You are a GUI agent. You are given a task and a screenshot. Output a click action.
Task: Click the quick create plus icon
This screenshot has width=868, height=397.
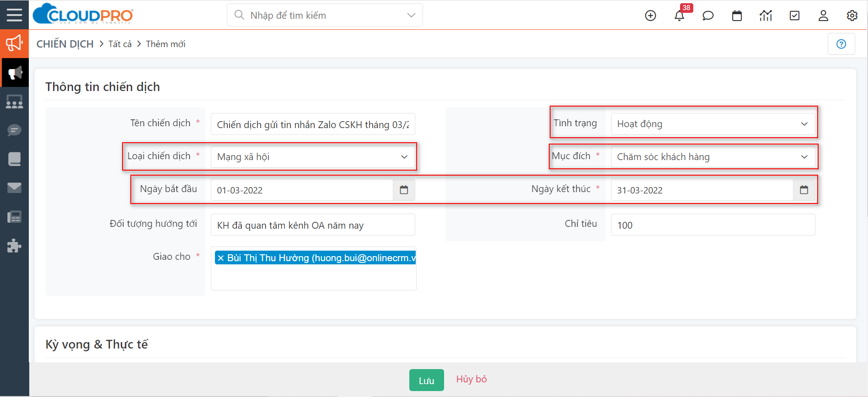(x=650, y=16)
